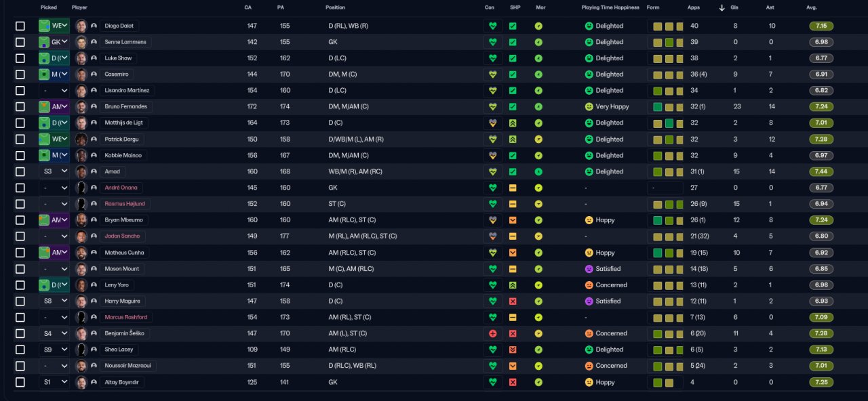Viewport: 868px width, 401px height.
Task: Click Harry Maguire's red X sharpness icon
Action: tap(513, 301)
